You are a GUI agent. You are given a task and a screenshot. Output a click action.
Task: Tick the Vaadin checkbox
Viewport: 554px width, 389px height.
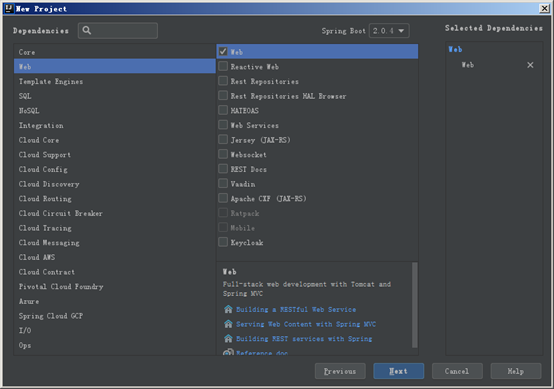[x=223, y=183]
